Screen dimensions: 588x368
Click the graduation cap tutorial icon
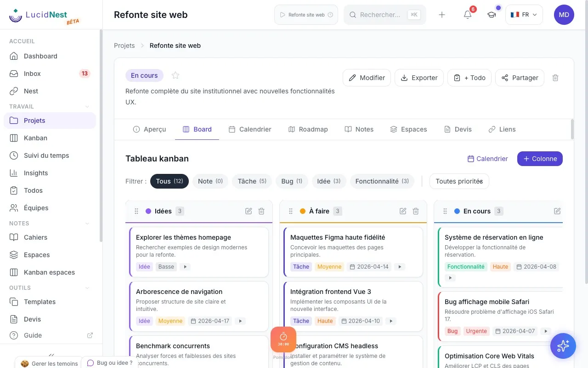pos(492,15)
